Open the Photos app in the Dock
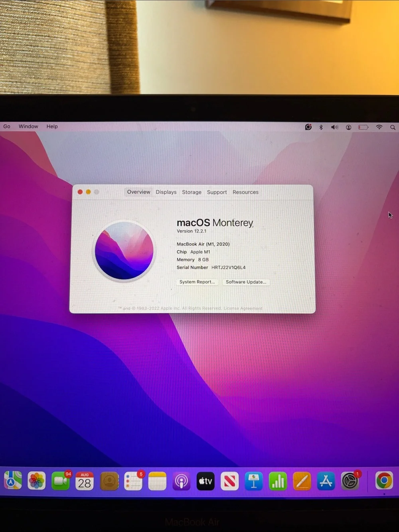Image resolution: width=399 pixels, height=532 pixels. [x=37, y=481]
